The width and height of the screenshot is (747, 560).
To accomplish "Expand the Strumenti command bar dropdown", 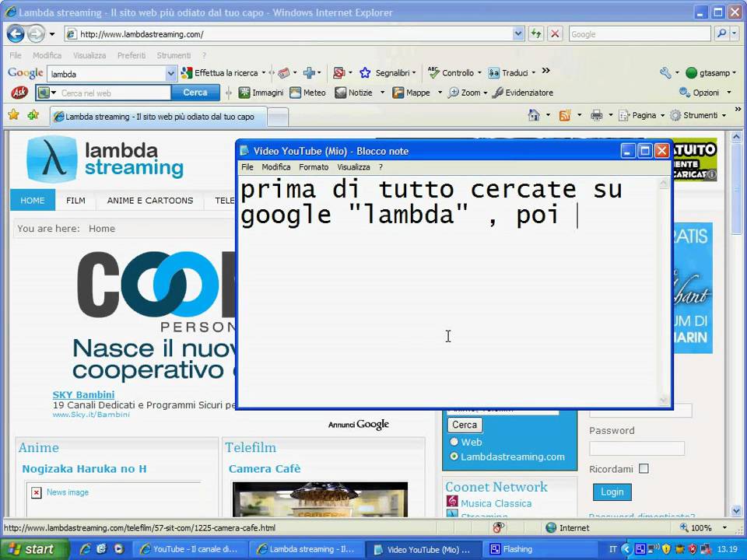I will point(724,116).
